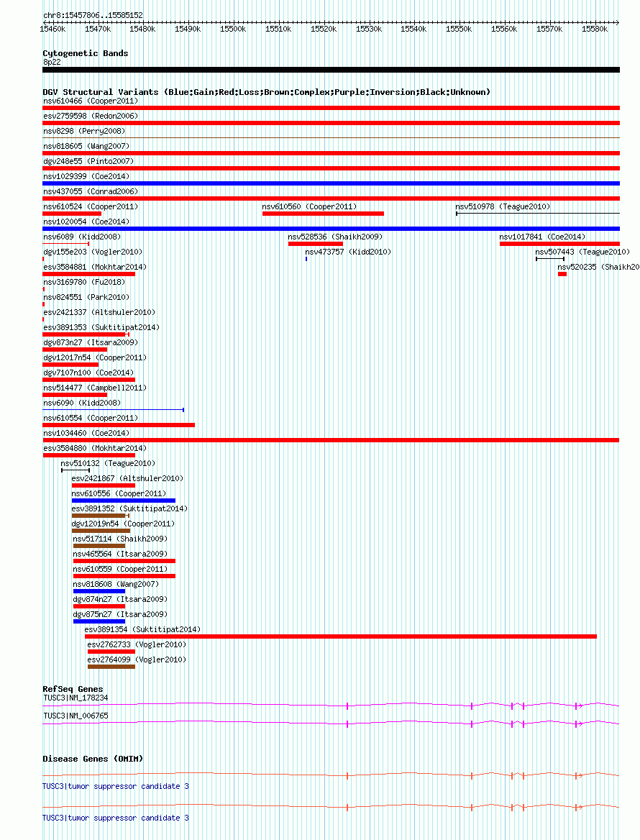The height and width of the screenshot is (840, 640).
Task: Select nsv514477 (Campbell2011) variant
Action: (95, 388)
